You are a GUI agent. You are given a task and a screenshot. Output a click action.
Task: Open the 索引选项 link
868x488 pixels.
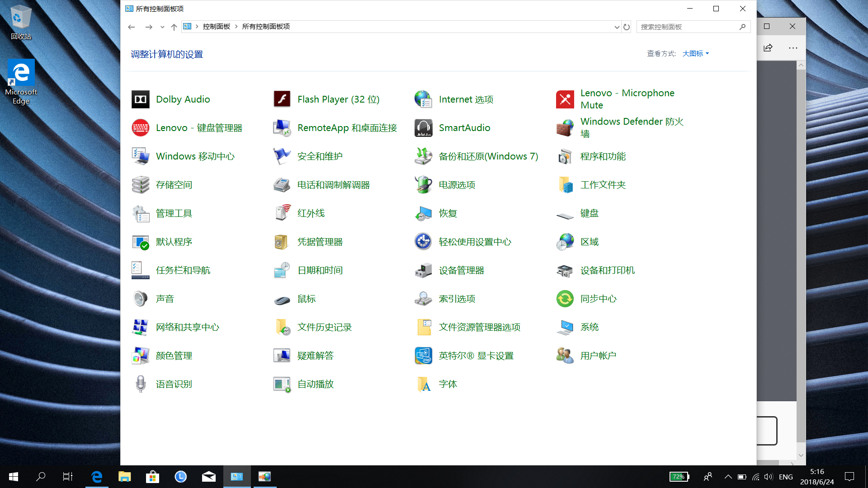(457, 299)
